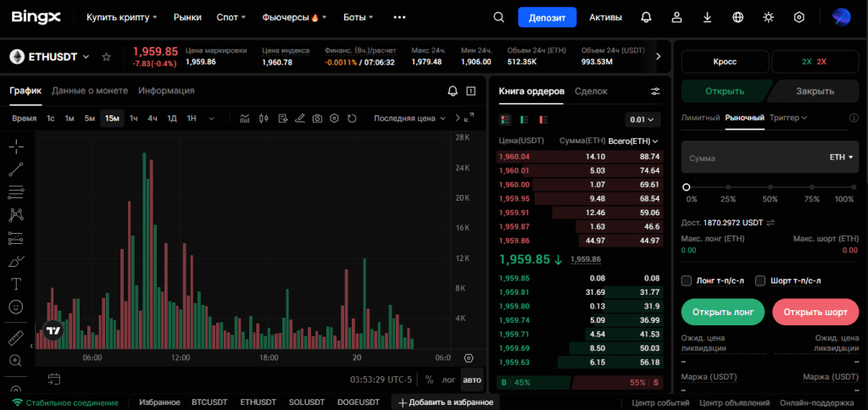
Task: Toggle the авто scale button
Action: [x=472, y=380]
